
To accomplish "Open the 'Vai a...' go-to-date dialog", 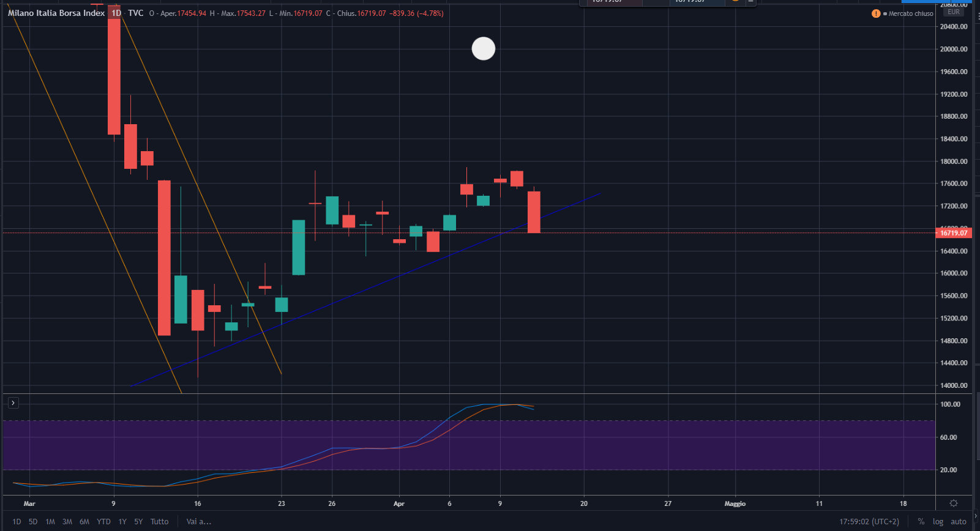I will [x=199, y=522].
